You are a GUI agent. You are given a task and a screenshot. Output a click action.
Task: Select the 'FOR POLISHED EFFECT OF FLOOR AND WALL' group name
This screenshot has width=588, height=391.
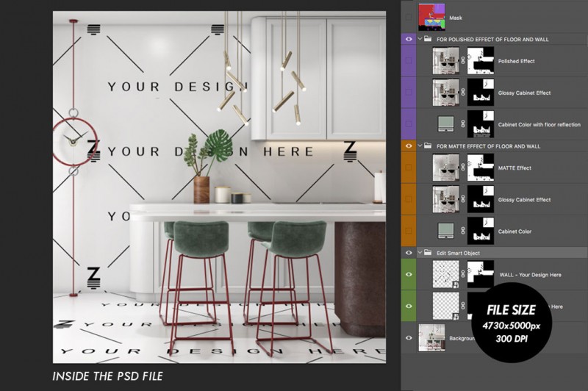492,40
